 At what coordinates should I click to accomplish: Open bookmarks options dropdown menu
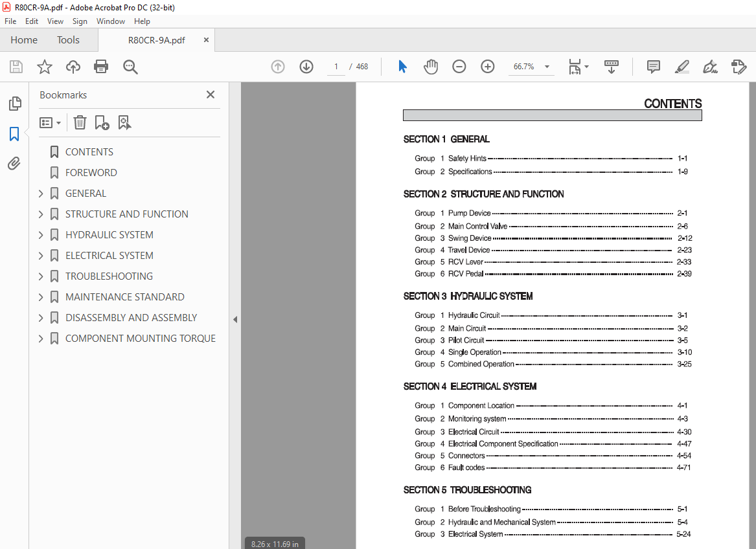click(x=50, y=122)
